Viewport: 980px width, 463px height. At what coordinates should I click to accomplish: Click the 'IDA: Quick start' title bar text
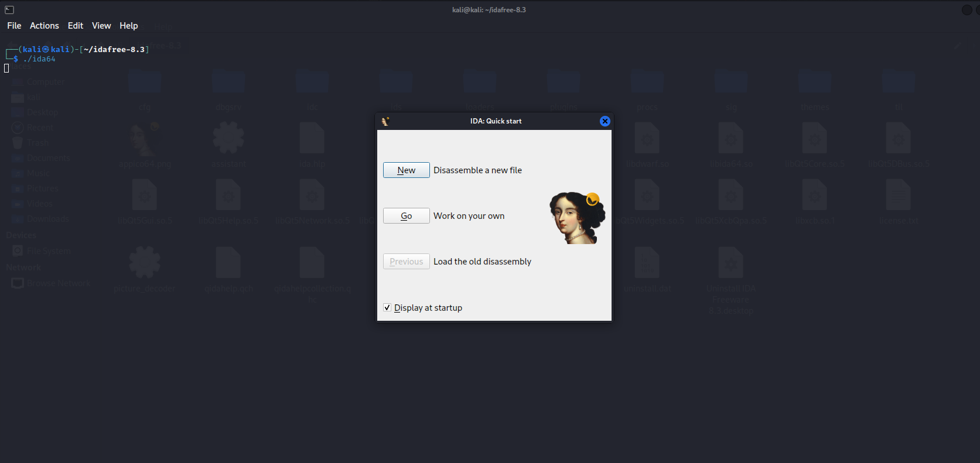tap(496, 121)
